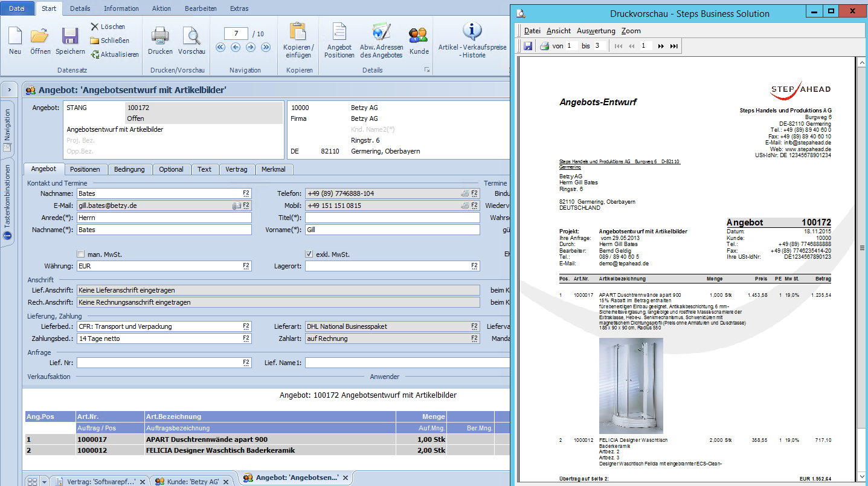Open Artikel-Verkaufspreise Historie info
The width and height of the screenshot is (868, 486).
(472, 41)
